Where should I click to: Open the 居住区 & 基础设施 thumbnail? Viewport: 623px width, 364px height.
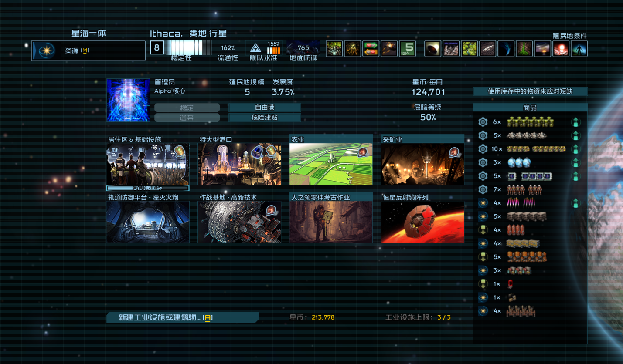click(148, 164)
